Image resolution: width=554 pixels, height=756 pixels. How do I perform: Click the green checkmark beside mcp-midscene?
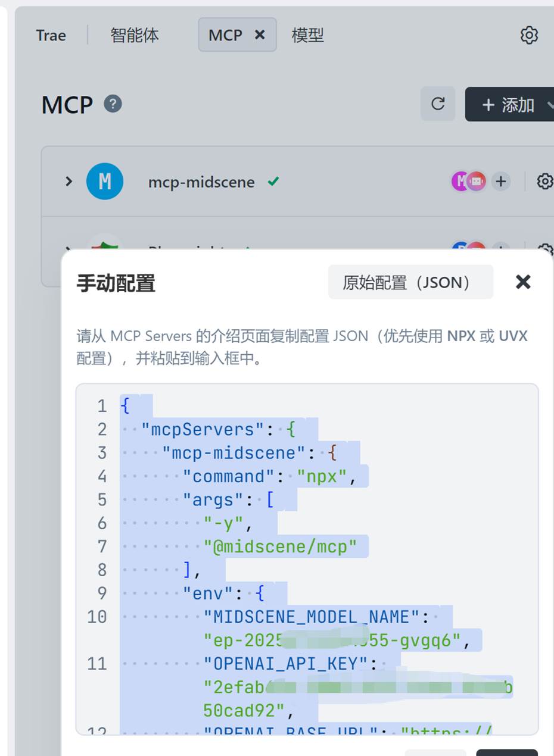click(274, 182)
